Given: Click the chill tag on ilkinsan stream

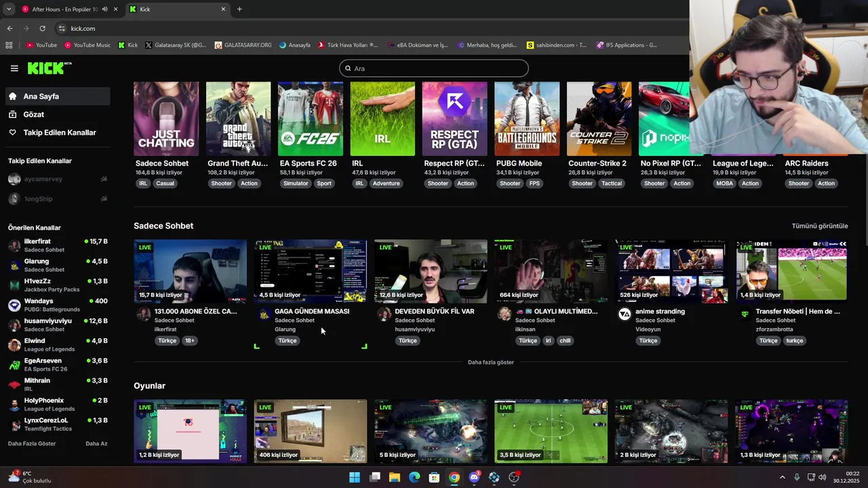Looking at the screenshot, I should [565, 341].
